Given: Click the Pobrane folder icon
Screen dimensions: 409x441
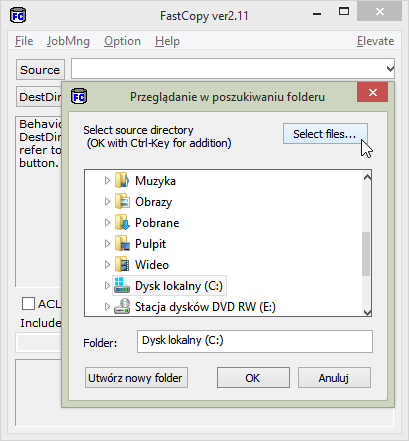Looking at the screenshot, I should click(x=122, y=223).
